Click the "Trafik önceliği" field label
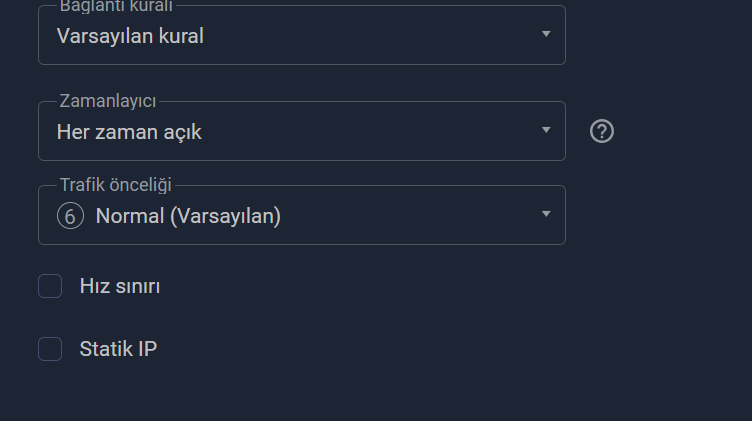 tap(116, 185)
